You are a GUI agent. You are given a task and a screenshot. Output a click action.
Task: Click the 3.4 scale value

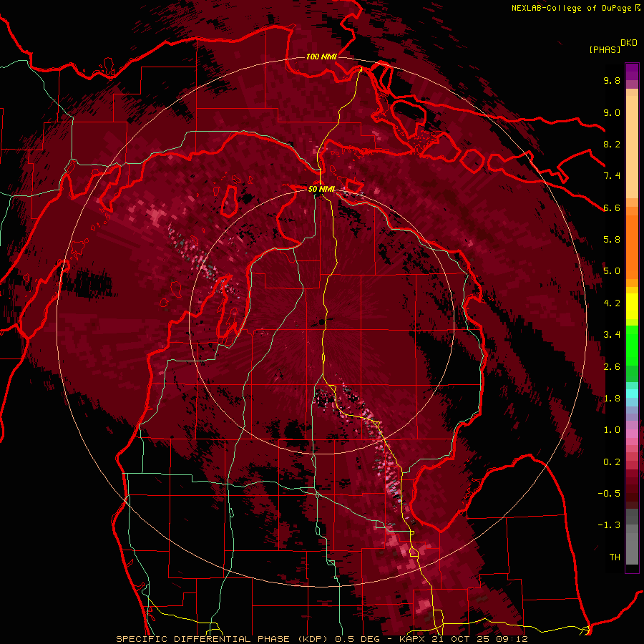point(612,335)
